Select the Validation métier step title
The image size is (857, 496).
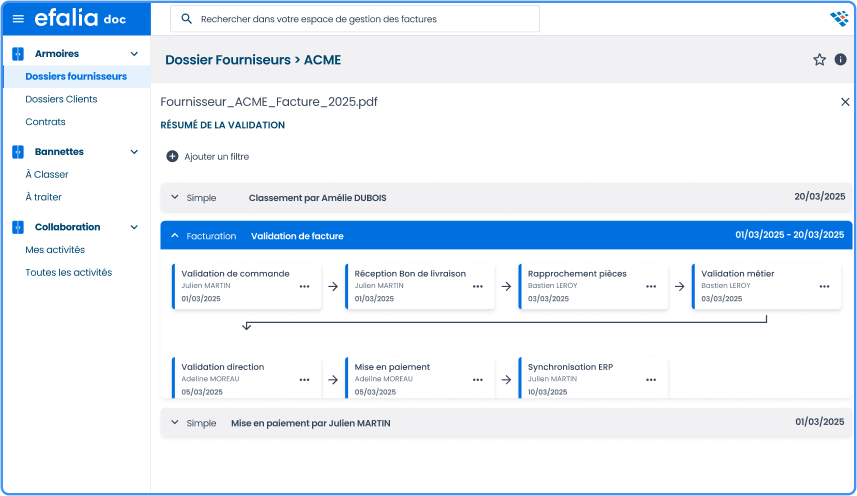click(738, 274)
